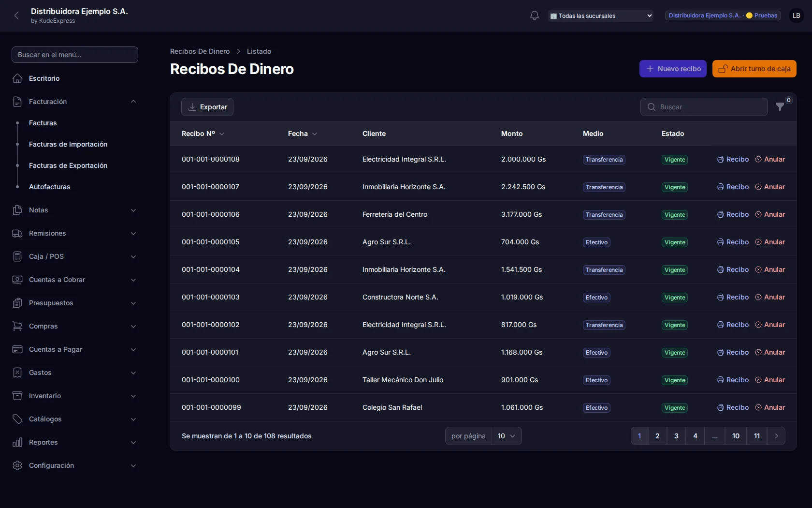Click the Configuración gear icon
812x508 pixels.
point(17,465)
